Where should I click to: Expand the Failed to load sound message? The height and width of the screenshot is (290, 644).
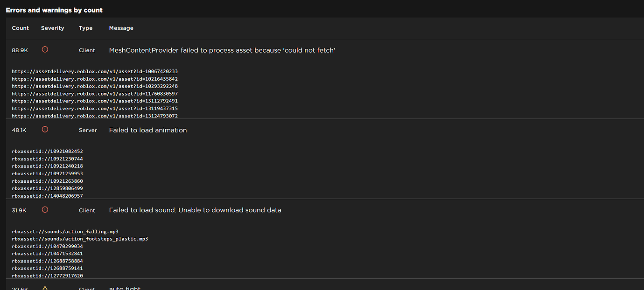(x=195, y=210)
